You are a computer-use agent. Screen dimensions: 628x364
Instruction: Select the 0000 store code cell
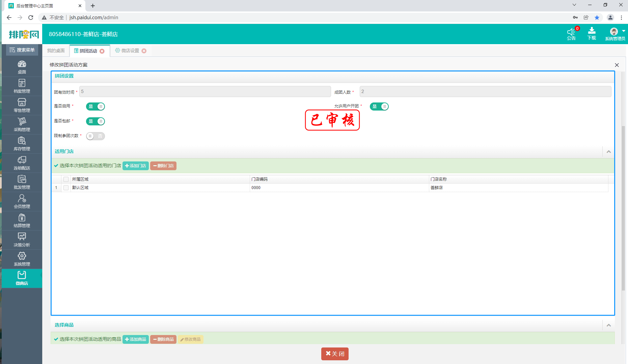(x=339, y=188)
